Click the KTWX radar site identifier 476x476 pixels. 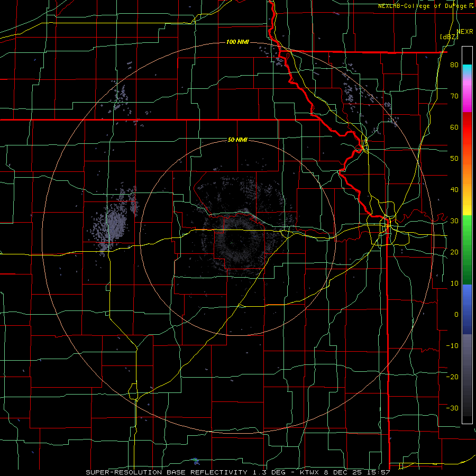(310, 472)
